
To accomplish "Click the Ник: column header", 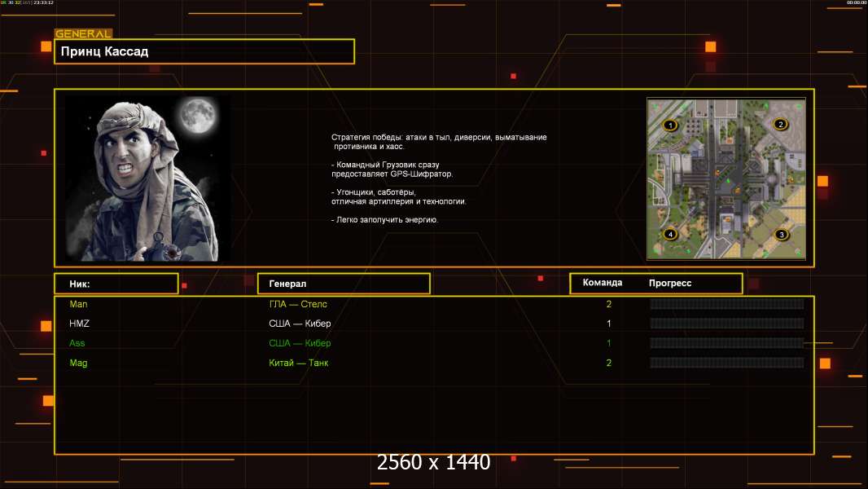I will tap(116, 284).
